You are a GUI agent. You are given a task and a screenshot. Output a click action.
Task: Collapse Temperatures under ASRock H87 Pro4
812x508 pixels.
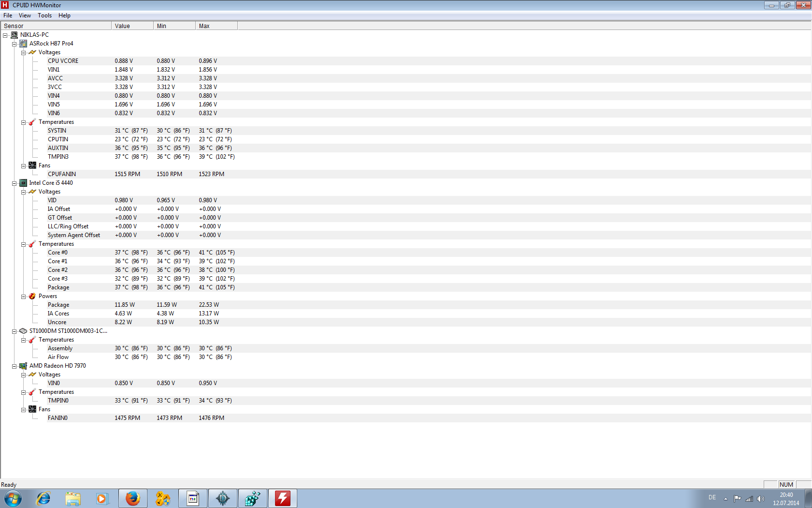(23, 122)
